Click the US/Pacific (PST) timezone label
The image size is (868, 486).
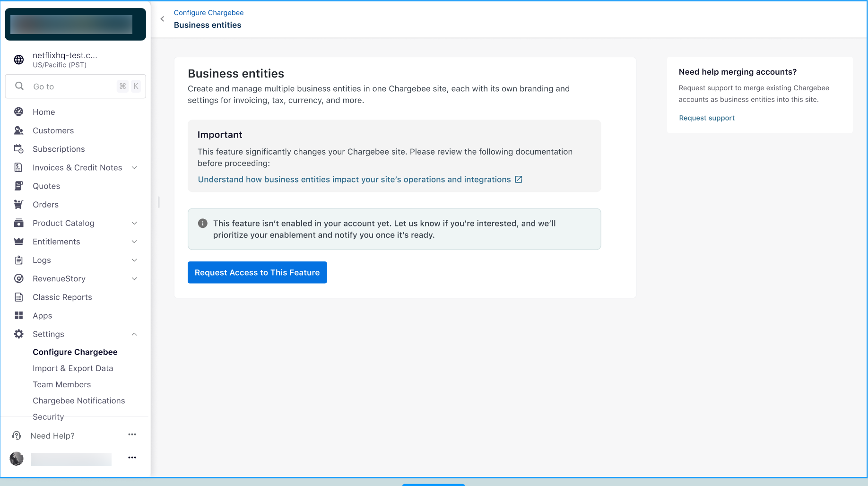pos(60,65)
